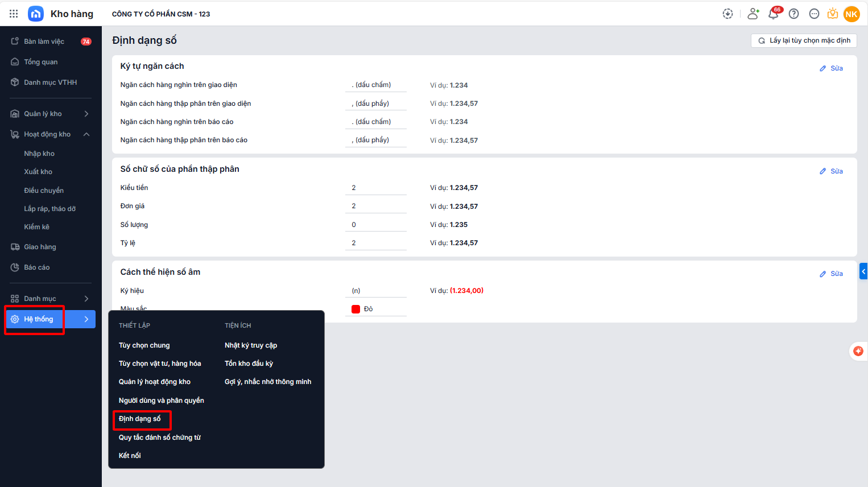This screenshot has width=868, height=487.
Task: Go to Kiểm kê in sidebar
Action: tap(37, 227)
